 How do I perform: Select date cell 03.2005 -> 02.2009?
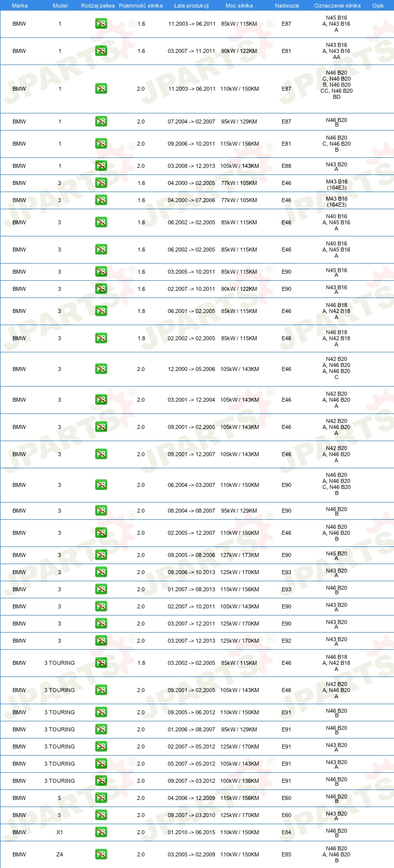pos(191,854)
